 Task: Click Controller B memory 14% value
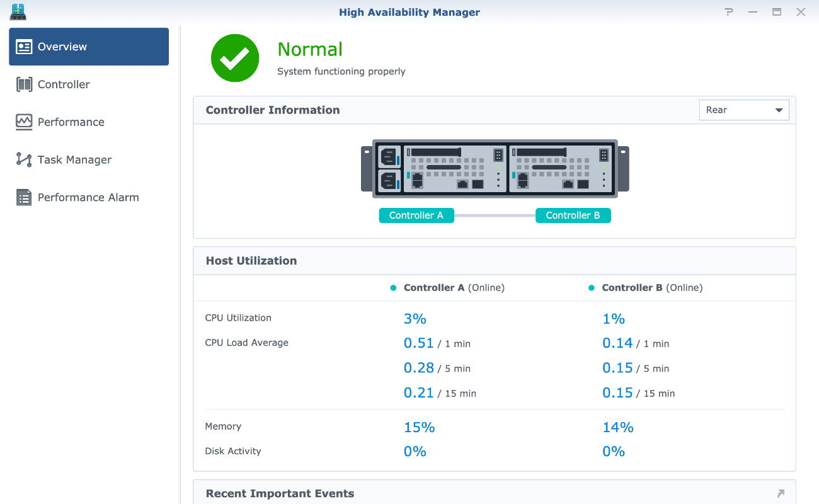coord(617,427)
